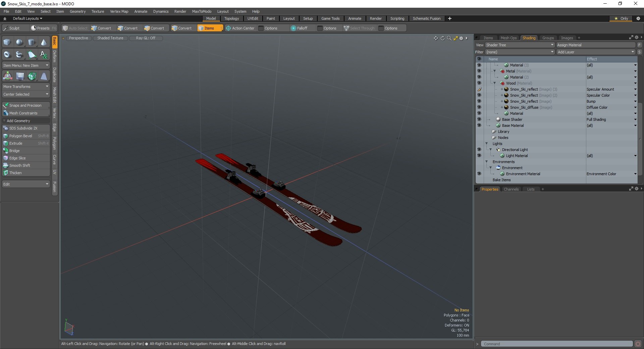Click the F button beside Assign Material

click(639, 45)
